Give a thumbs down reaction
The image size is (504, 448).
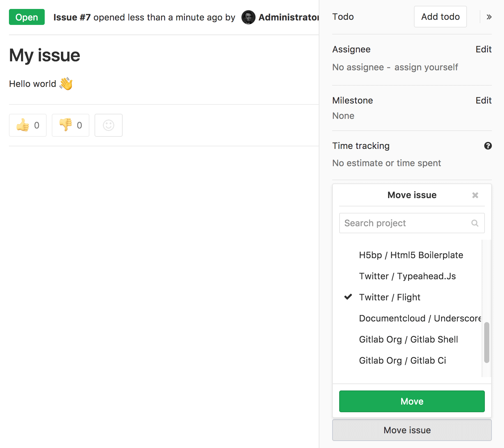[x=70, y=125]
